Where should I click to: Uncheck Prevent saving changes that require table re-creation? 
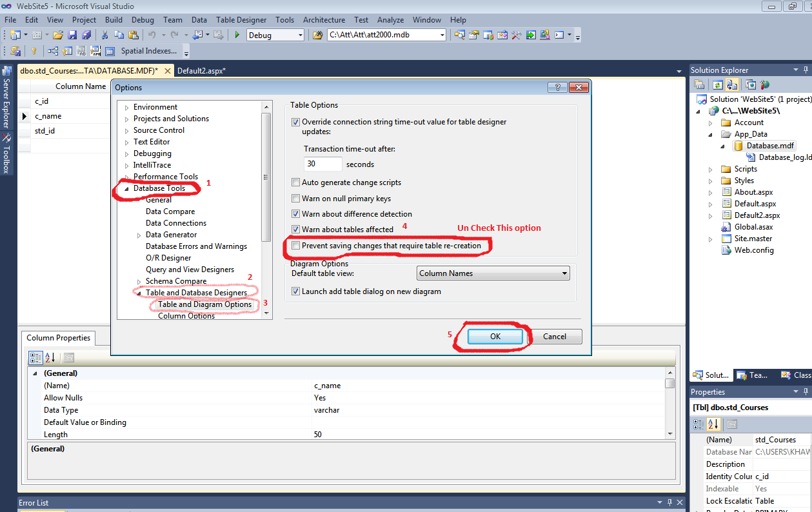(295, 245)
